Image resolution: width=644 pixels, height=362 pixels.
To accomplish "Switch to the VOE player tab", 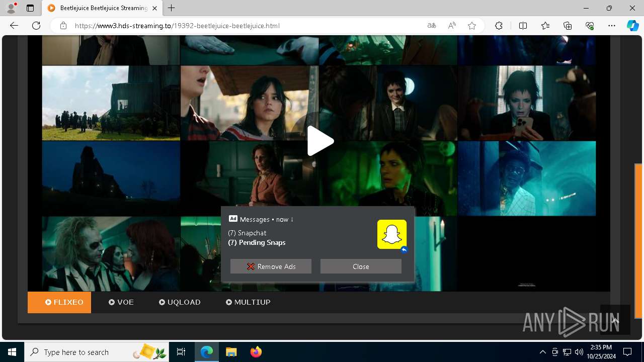I will 121,302.
